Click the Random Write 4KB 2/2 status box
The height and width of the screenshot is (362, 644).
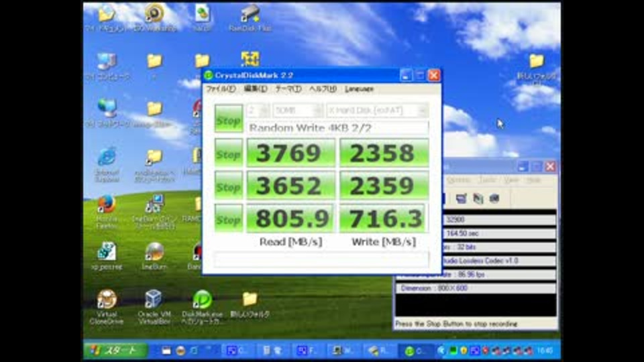(x=337, y=128)
